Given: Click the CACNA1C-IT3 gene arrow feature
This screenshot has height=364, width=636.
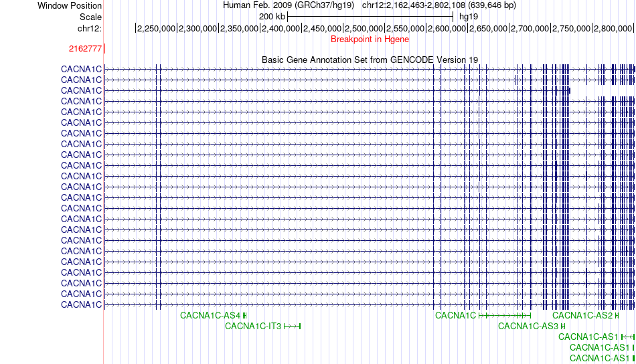Looking at the screenshot, I should tap(293, 326).
